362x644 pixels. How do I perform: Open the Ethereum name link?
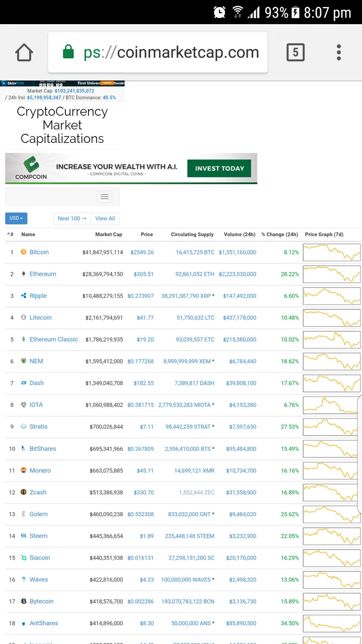[43, 274]
